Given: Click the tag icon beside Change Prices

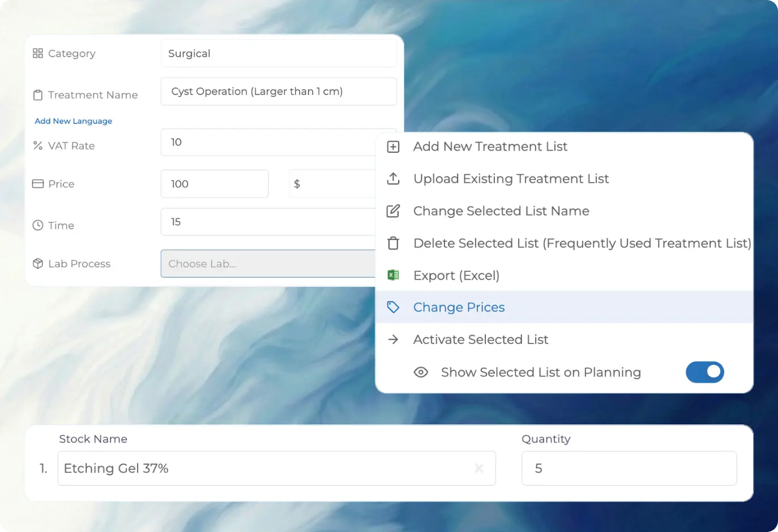Looking at the screenshot, I should coord(394,307).
